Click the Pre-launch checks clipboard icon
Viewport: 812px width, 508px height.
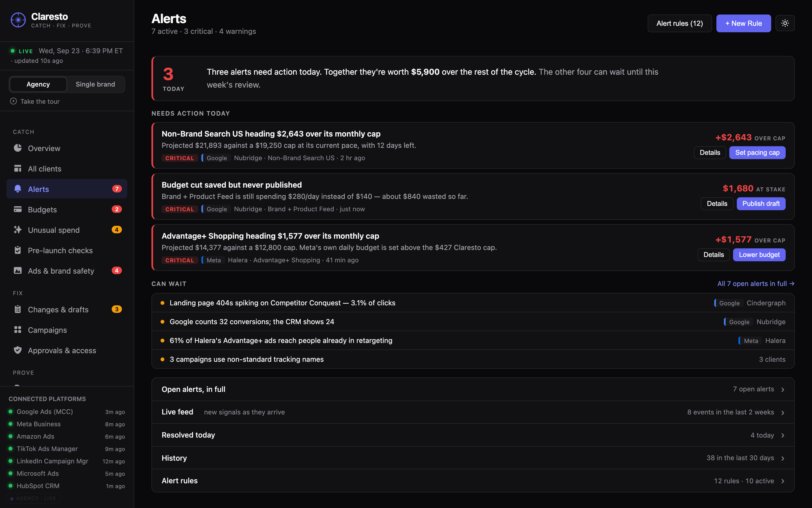(x=18, y=250)
